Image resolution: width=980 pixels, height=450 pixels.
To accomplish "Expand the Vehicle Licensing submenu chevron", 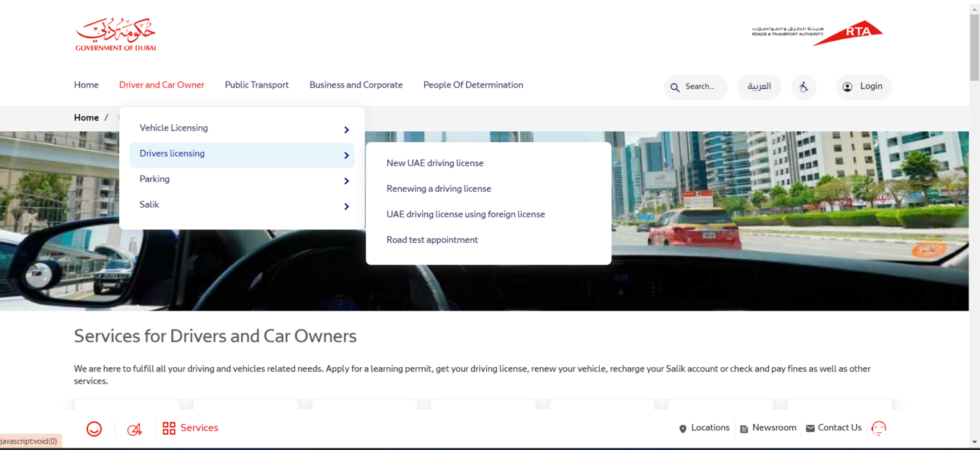I will point(346,129).
